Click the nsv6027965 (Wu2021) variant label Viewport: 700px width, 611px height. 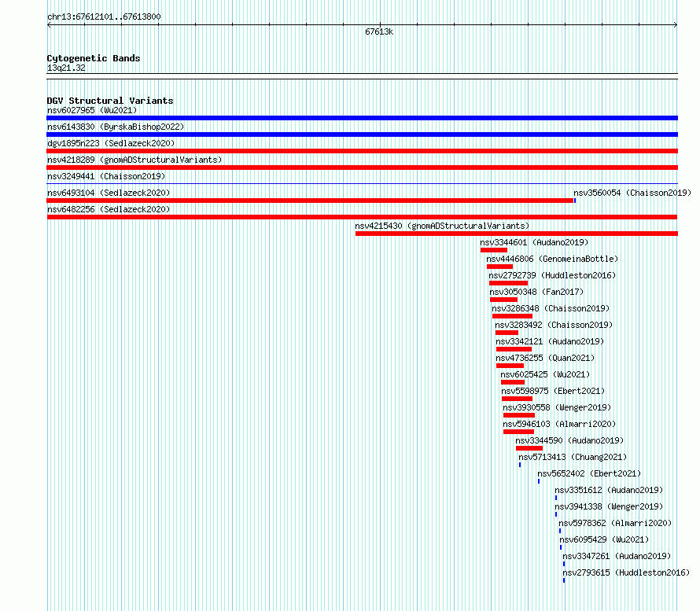tap(92, 110)
